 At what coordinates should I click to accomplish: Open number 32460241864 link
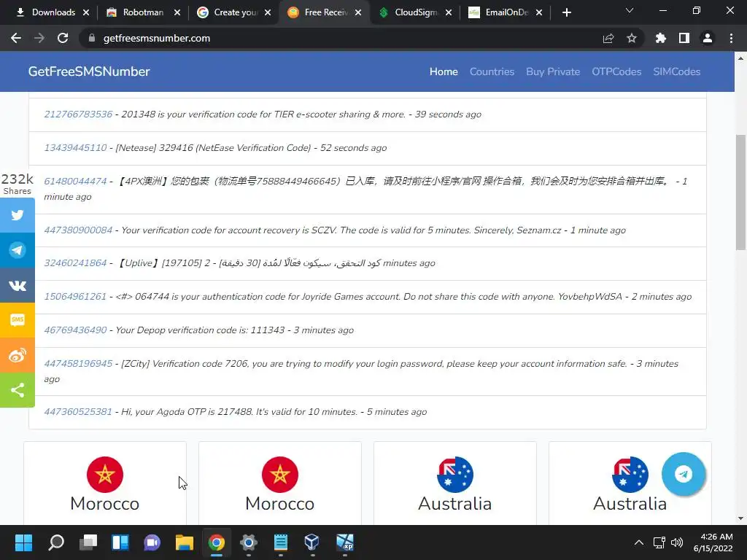point(75,263)
